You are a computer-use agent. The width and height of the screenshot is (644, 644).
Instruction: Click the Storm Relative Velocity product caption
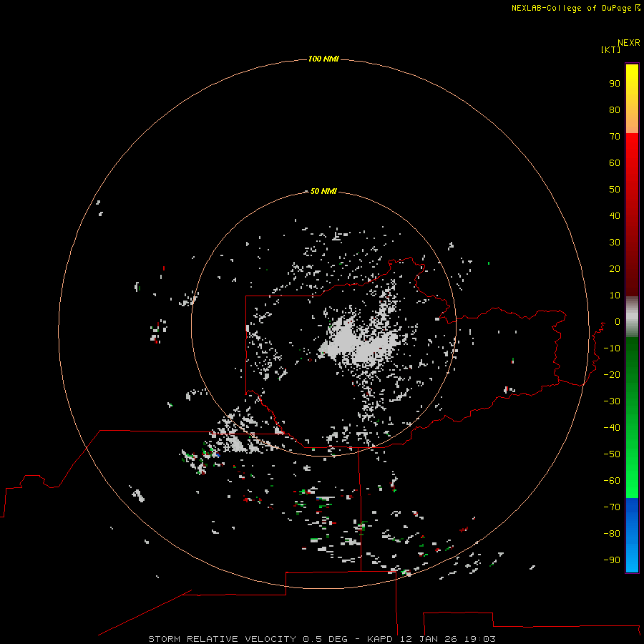[x=321, y=639]
